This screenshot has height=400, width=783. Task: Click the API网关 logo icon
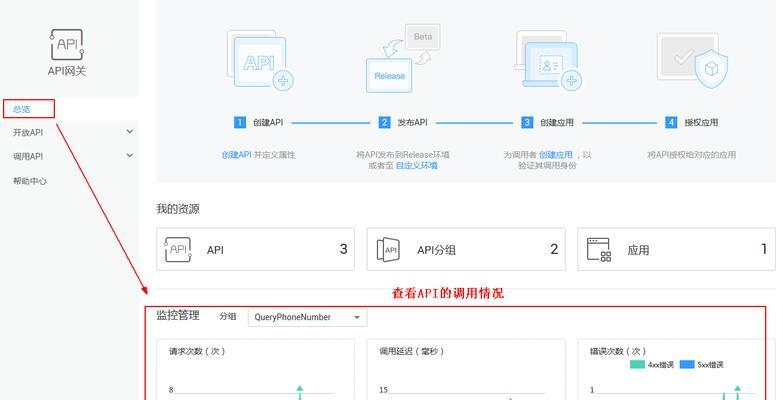tap(67, 44)
